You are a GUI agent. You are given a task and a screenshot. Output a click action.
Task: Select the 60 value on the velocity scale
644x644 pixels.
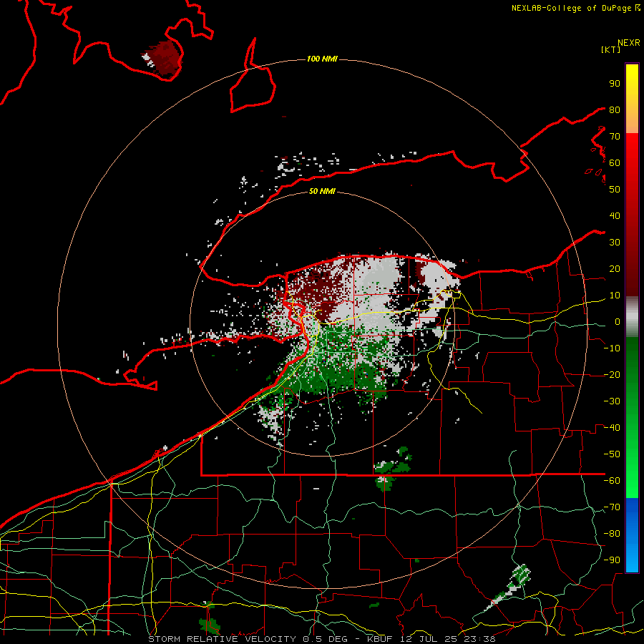pos(615,162)
